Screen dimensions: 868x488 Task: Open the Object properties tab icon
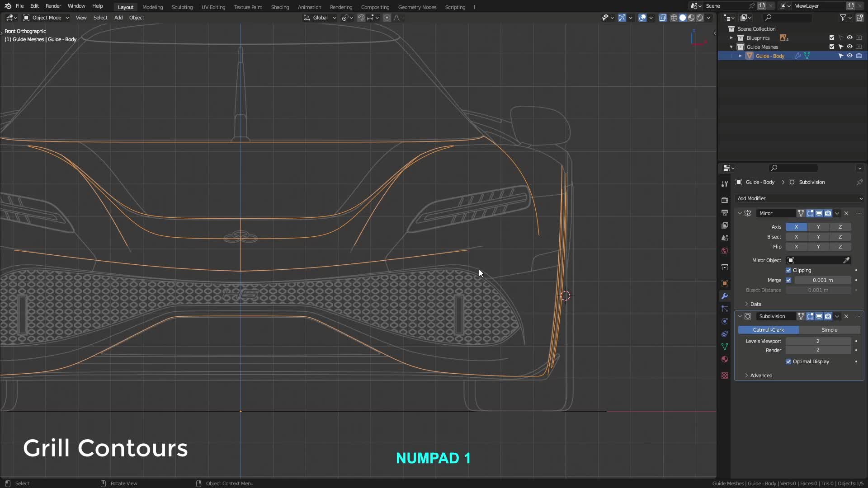point(725,283)
